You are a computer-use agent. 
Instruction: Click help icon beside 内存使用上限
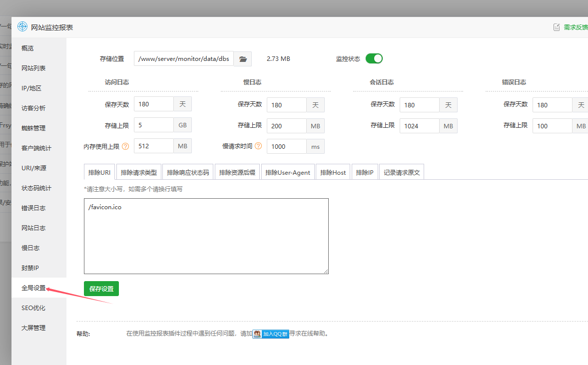coord(125,146)
